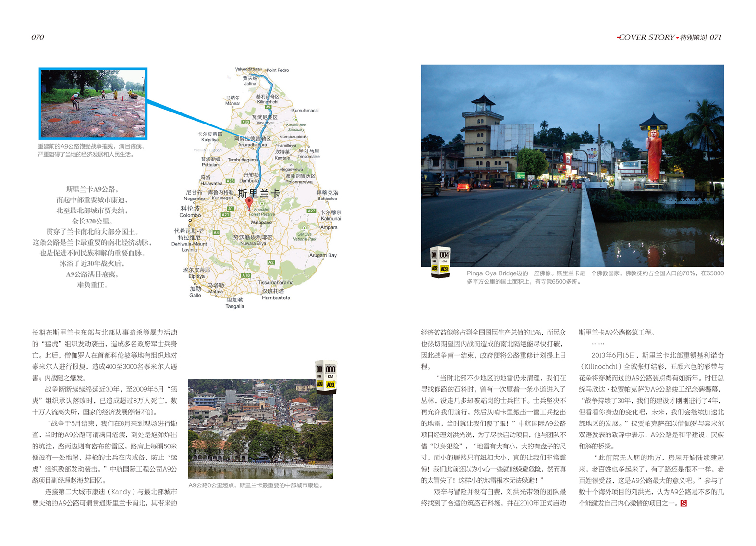Click the word Kandy in the article text
756x546 pixels.
(x=121, y=492)
